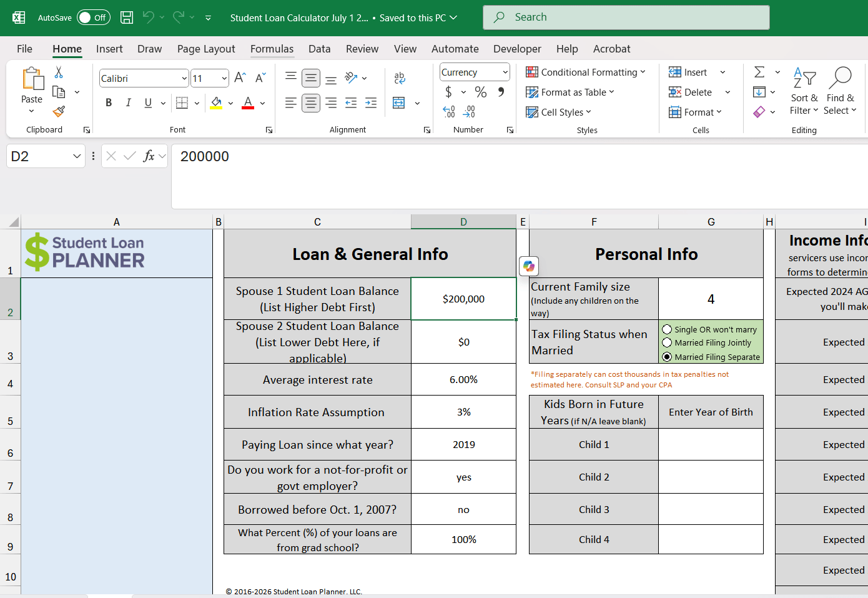Click the Paste clipboard icon
This screenshot has height=598, width=868.
(32, 79)
